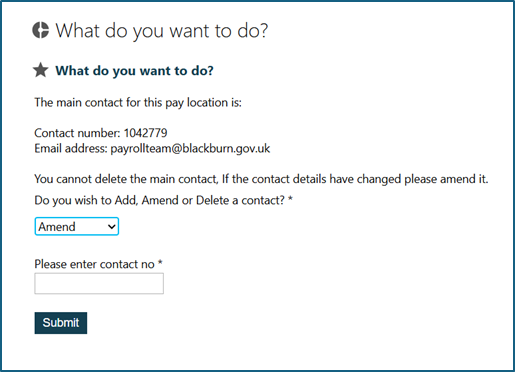This screenshot has height=372, width=515.
Task: Click the 'Email address:' label text
Action: click(71, 148)
